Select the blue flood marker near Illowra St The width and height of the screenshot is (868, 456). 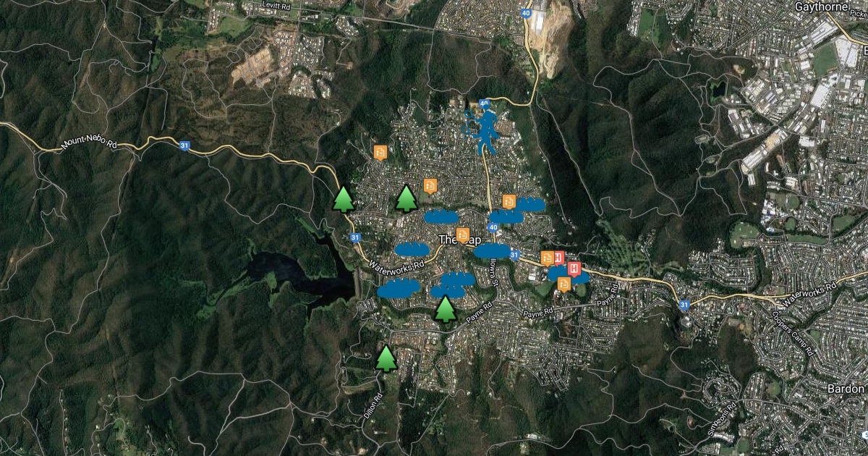click(492, 250)
